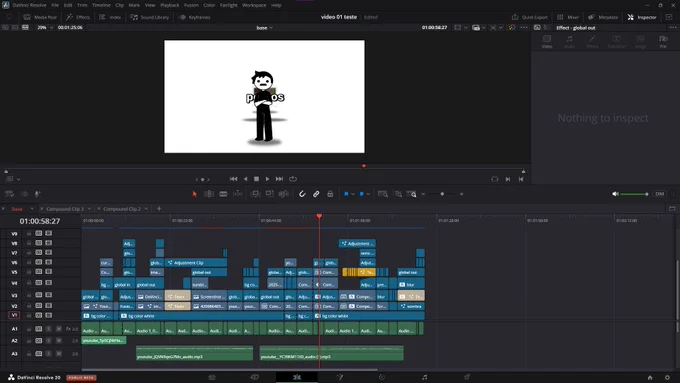
Task: Toggle lock on track V9
Action: 29,233
